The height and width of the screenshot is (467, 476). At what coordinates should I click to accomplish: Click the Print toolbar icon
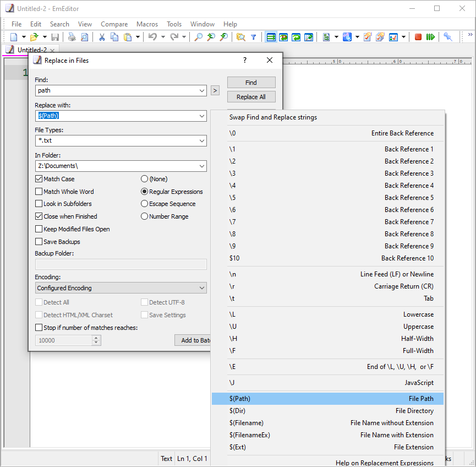click(x=72, y=37)
